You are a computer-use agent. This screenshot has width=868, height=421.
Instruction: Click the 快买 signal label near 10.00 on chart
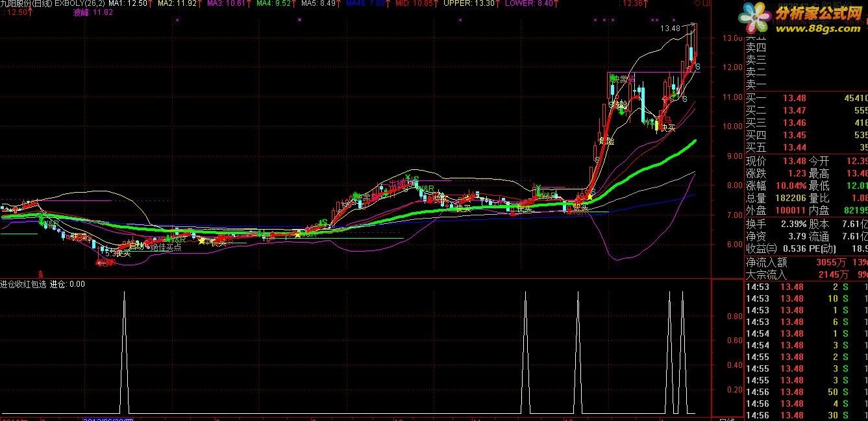667,128
